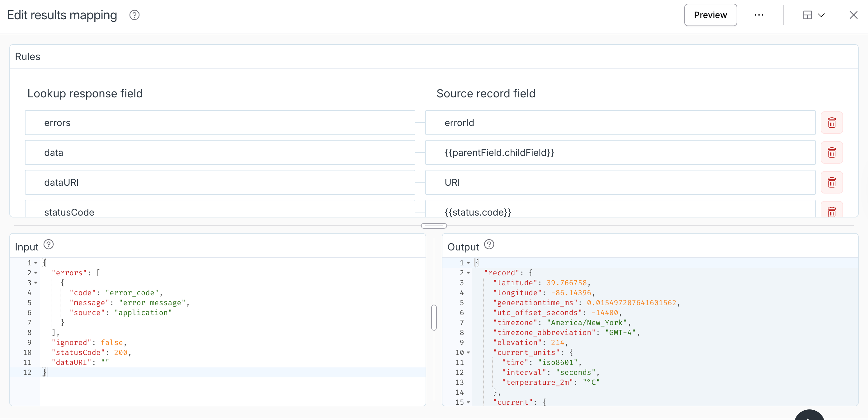Open help icon next to Output

[x=489, y=245]
